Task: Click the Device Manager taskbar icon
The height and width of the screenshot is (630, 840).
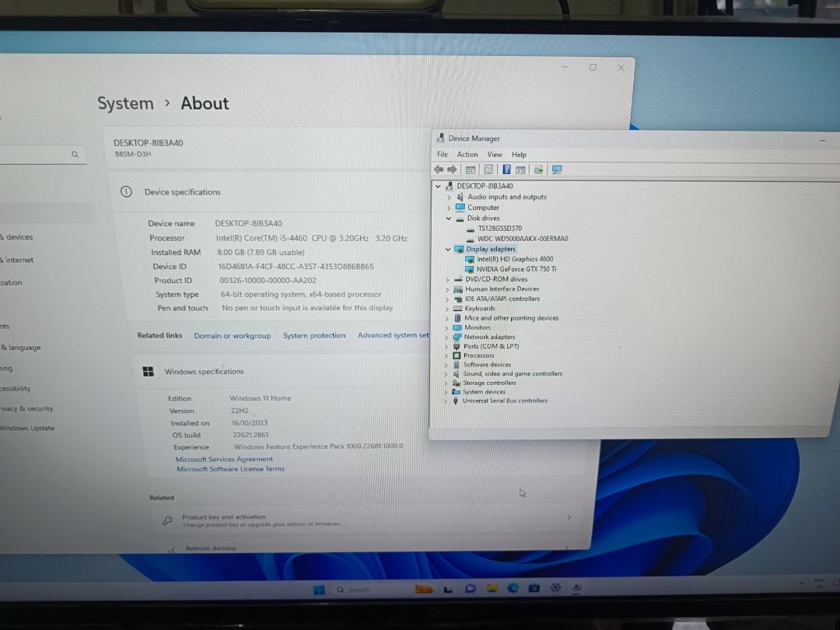Action: 576,588
